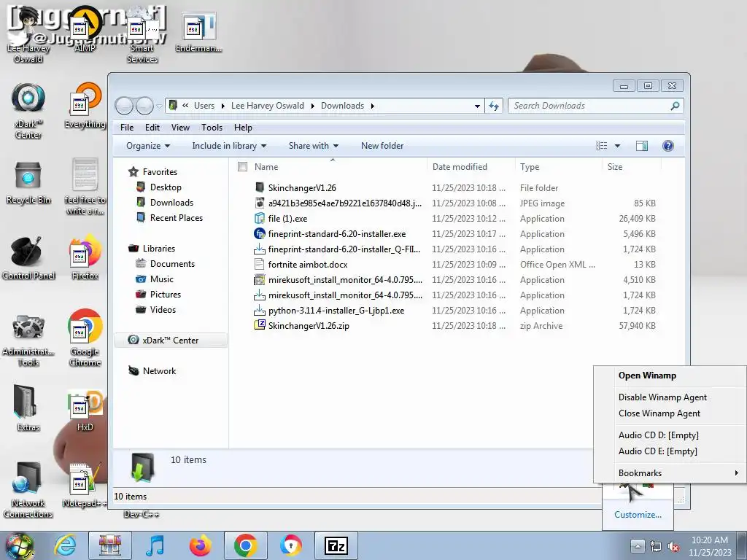Open the 'feel free to write' text file icon
Image resolution: width=747 pixels, height=560 pixels.
85,187
